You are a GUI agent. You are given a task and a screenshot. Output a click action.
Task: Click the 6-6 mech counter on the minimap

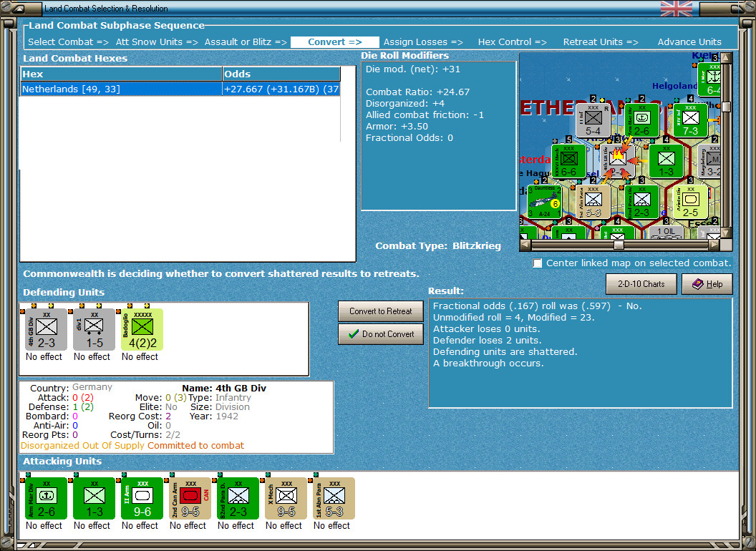click(569, 162)
